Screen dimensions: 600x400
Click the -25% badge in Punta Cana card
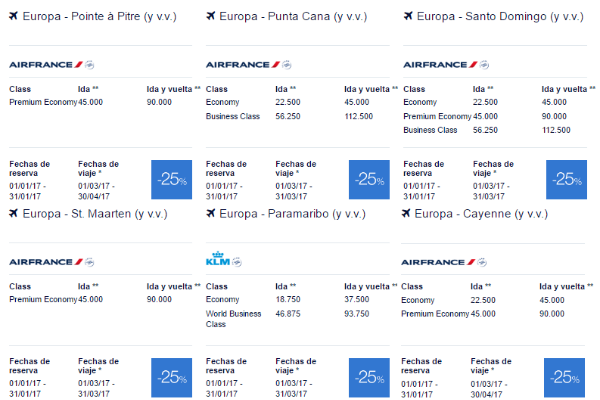coord(369,180)
